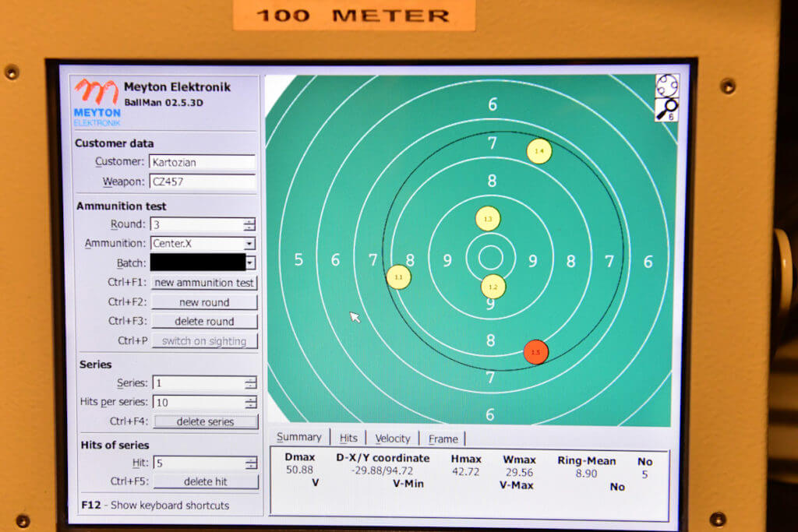Select shot marker 1.3 near the center
The width and height of the screenshot is (798, 532).
(488, 219)
